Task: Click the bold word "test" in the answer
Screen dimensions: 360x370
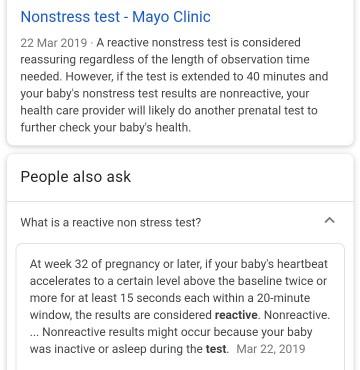Action: (x=216, y=349)
